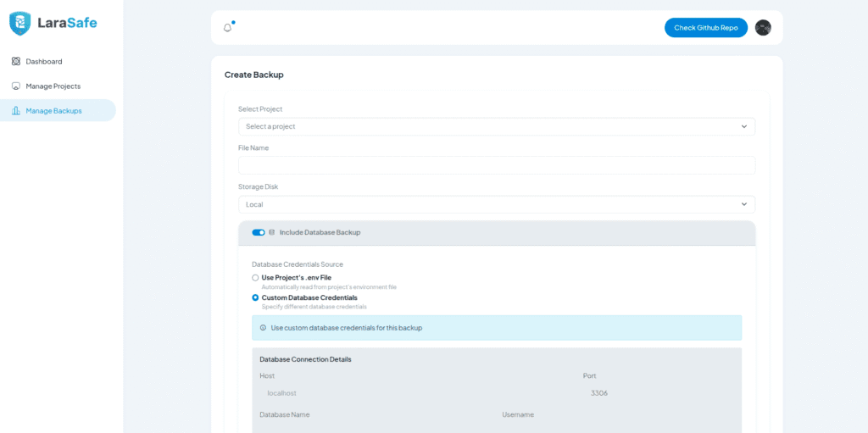This screenshot has width=868, height=433.
Task: Open Manage Projects from the sidebar
Action: click(x=53, y=86)
